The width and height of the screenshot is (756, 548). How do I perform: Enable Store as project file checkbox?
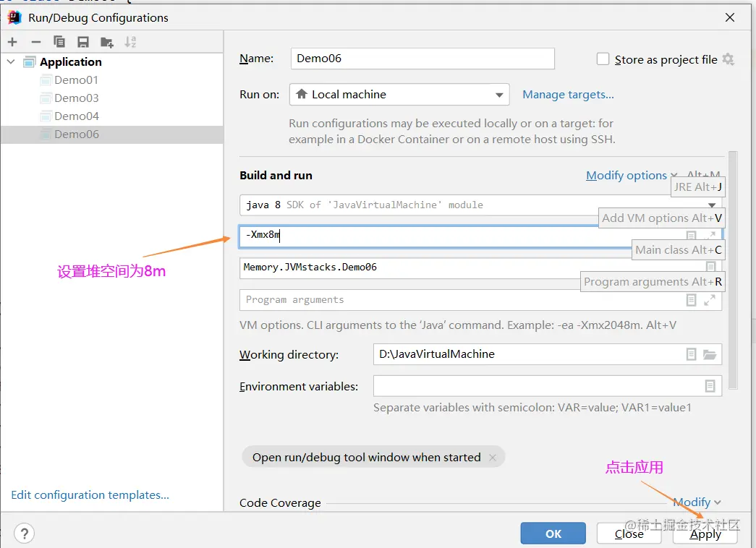point(603,59)
